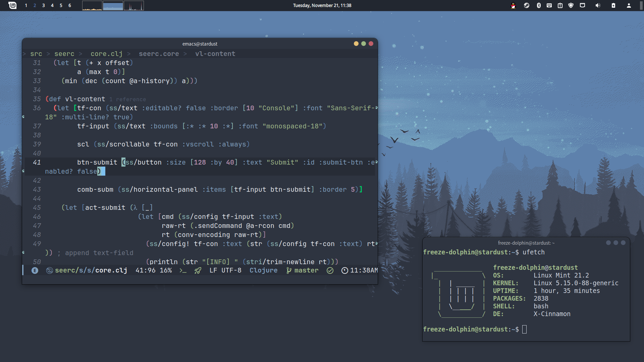The image size is (644, 362).
Task: Open the calendar from the date clock
Action: (322, 5)
